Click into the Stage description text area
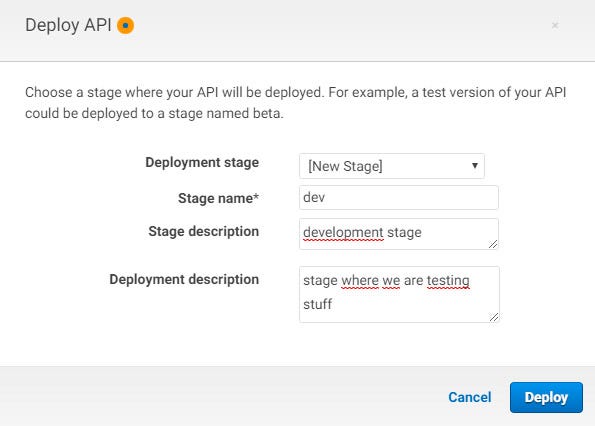Image resolution: width=595 pixels, height=426 pixels. pos(398,234)
